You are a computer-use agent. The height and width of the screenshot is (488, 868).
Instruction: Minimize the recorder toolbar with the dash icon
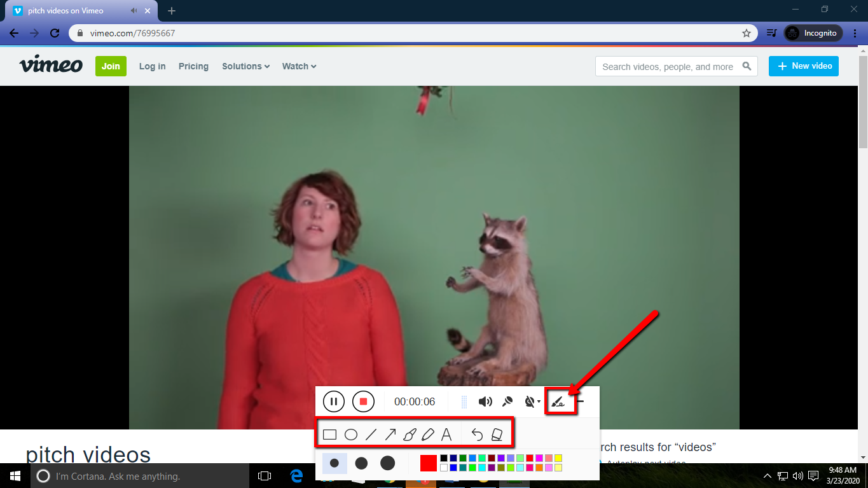(580, 401)
